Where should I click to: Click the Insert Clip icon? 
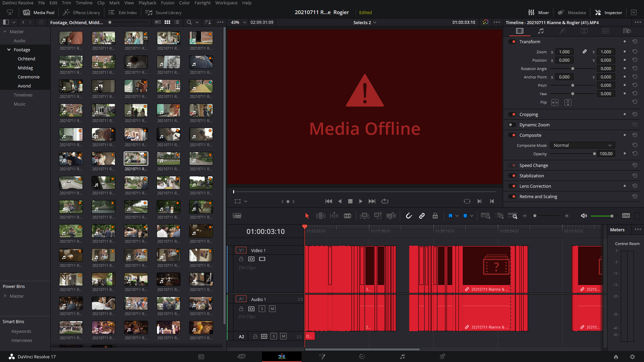[364, 216]
